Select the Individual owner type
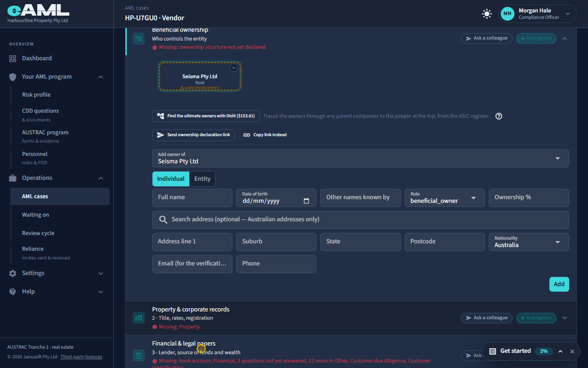The width and height of the screenshot is (588, 368). click(x=171, y=179)
